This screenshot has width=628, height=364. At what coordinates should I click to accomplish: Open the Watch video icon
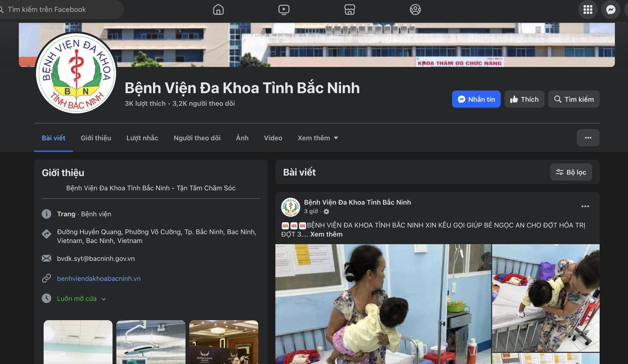click(284, 9)
